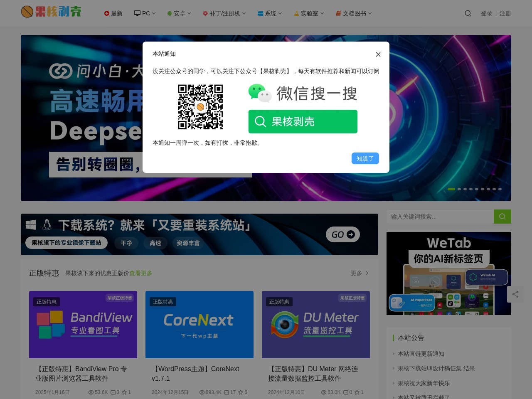Expand the 安卓 navigation menu
The width and height of the screenshot is (532, 399).
coord(179,13)
